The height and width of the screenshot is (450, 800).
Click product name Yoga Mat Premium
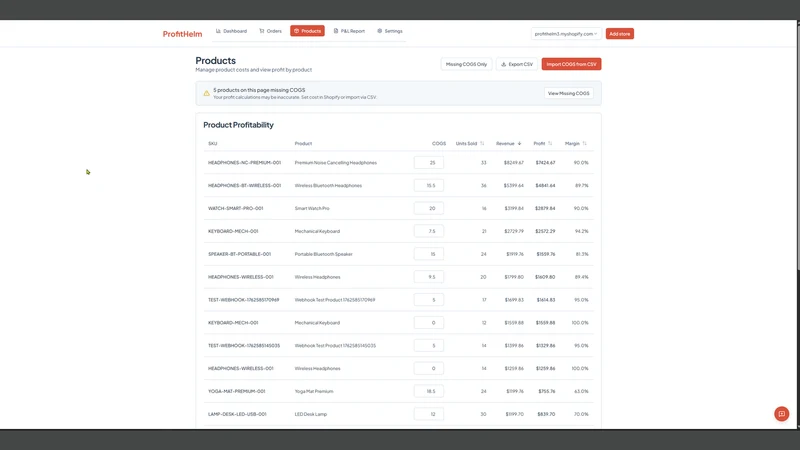314,391
